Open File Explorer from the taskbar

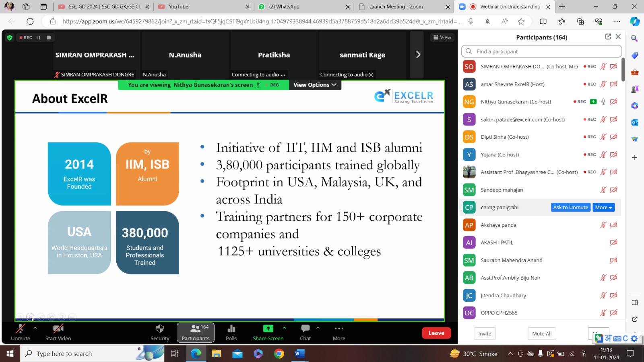(217, 354)
